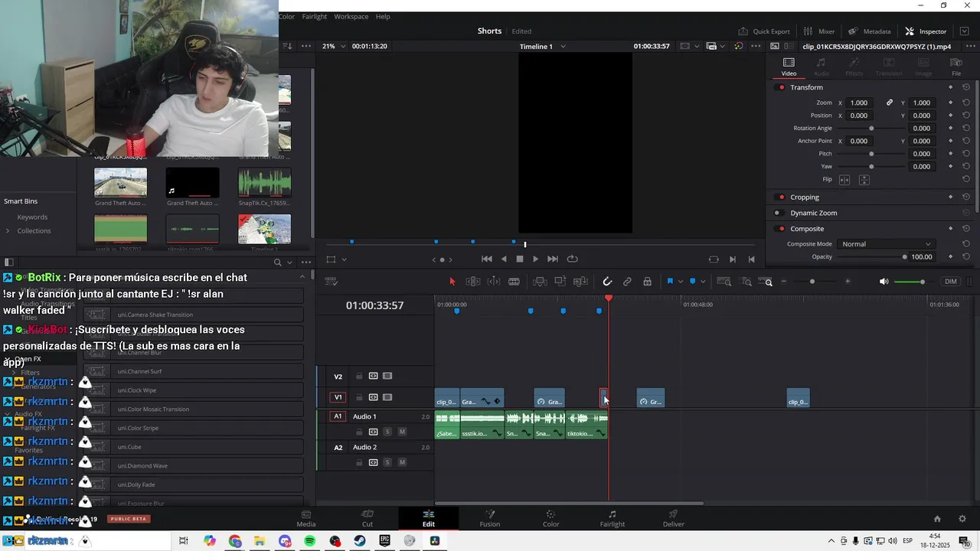Activate the Dynamic Trim Mode tool
The image size is (980, 551).
(494, 282)
